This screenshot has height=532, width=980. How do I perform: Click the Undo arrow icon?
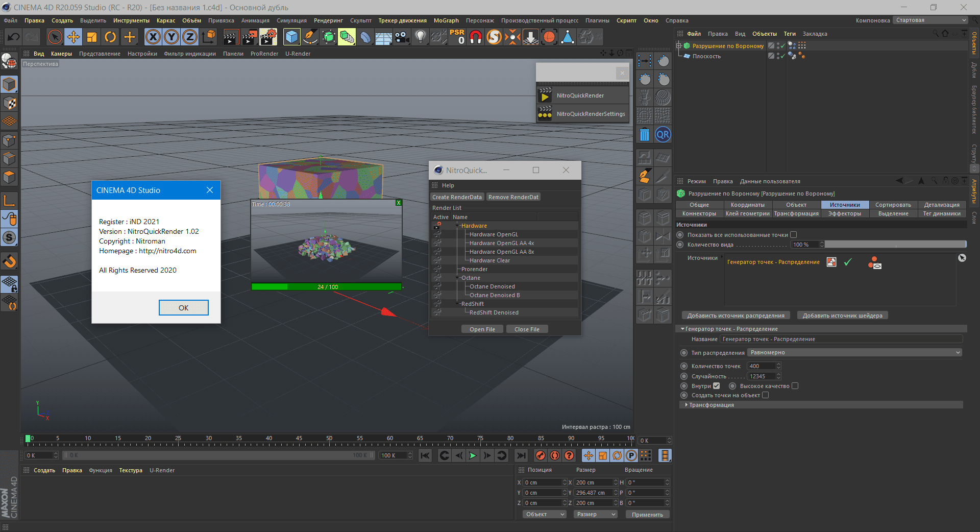pos(14,37)
